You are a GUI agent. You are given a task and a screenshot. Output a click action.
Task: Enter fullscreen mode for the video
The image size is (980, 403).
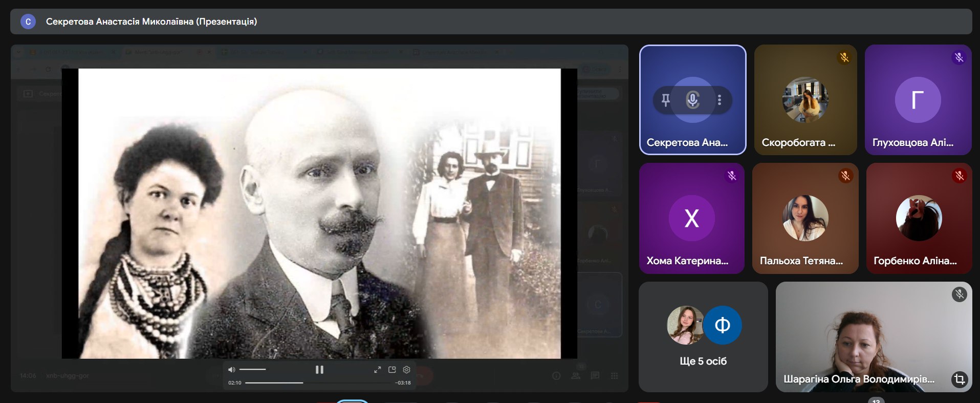[x=377, y=370]
